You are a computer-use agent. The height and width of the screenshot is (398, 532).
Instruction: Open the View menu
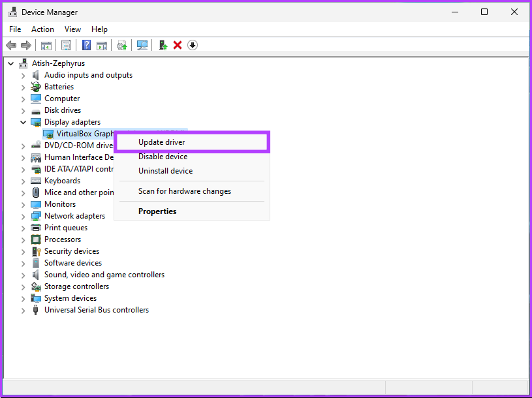72,29
